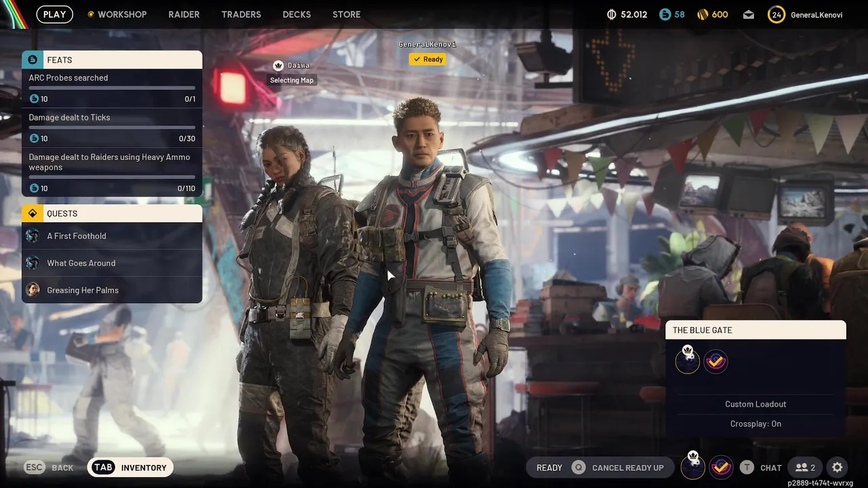Click ready checkmark avatar in bottom bar
The width and height of the screenshot is (868, 488).
point(721,466)
